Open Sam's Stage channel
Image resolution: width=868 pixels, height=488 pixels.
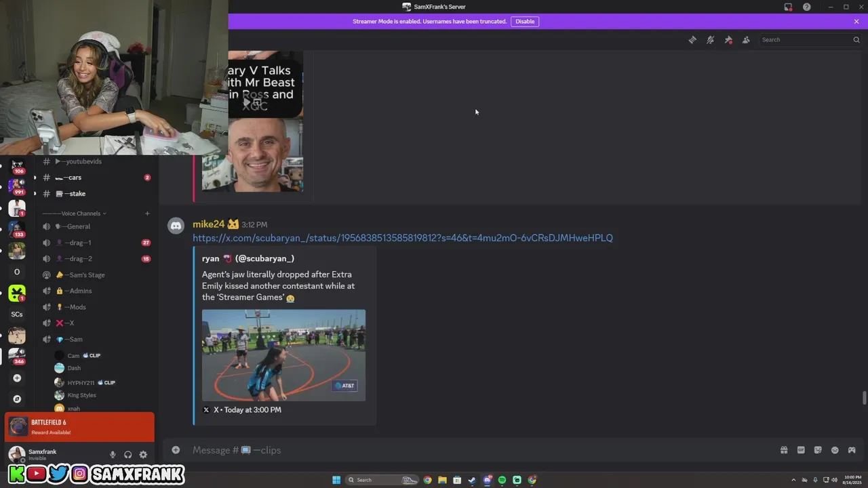(96, 275)
